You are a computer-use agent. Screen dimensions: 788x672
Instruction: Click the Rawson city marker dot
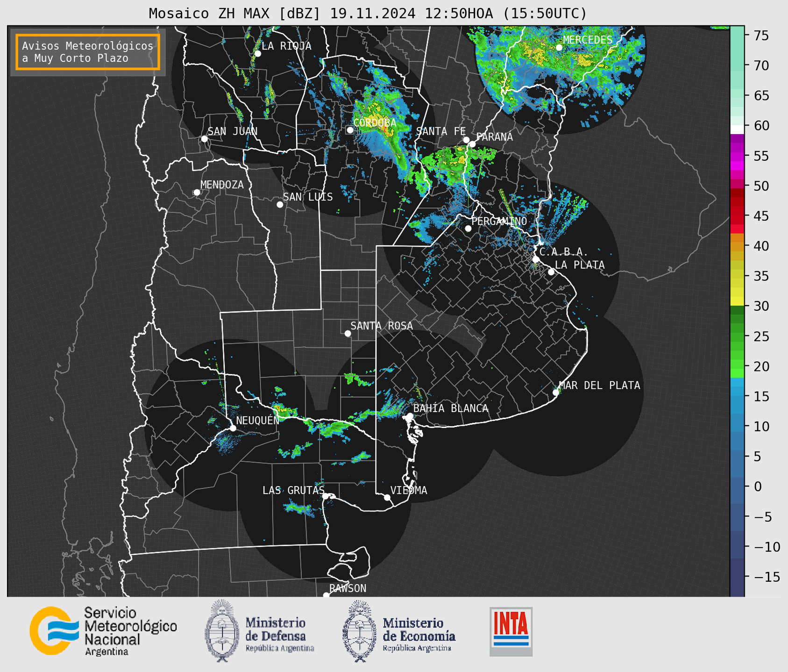pyautogui.click(x=326, y=595)
